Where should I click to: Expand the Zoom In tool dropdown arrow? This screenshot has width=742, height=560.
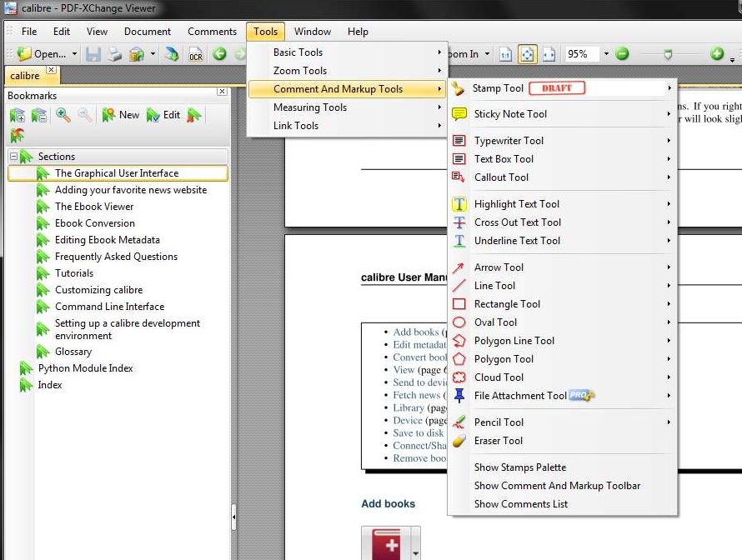487,54
